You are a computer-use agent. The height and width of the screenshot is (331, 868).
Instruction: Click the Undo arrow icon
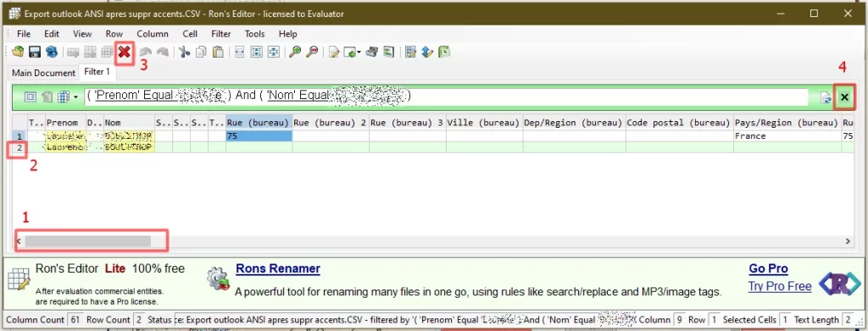[145, 52]
